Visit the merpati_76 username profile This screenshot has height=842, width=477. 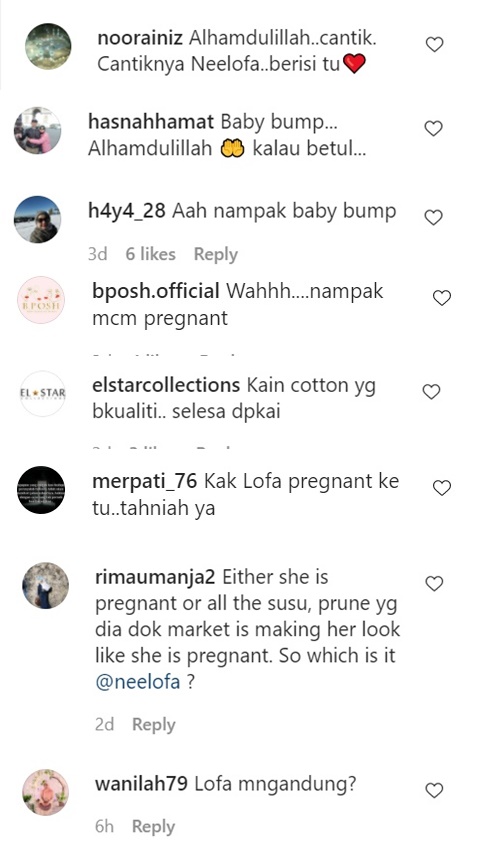(x=145, y=481)
